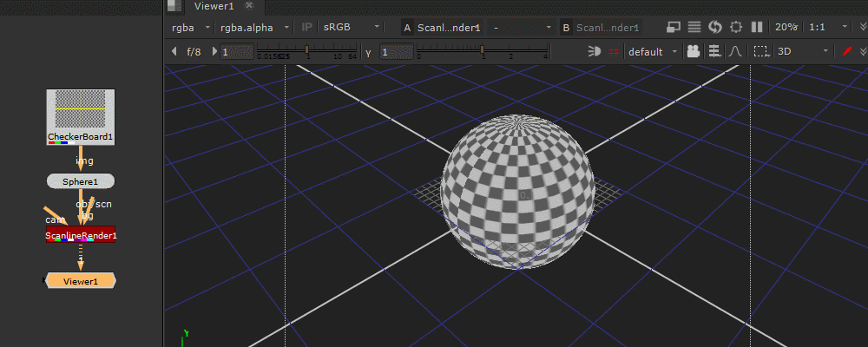
Task: Open the dashed rectangle selection mode icon
Action: pyautogui.click(x=762, y=51)
